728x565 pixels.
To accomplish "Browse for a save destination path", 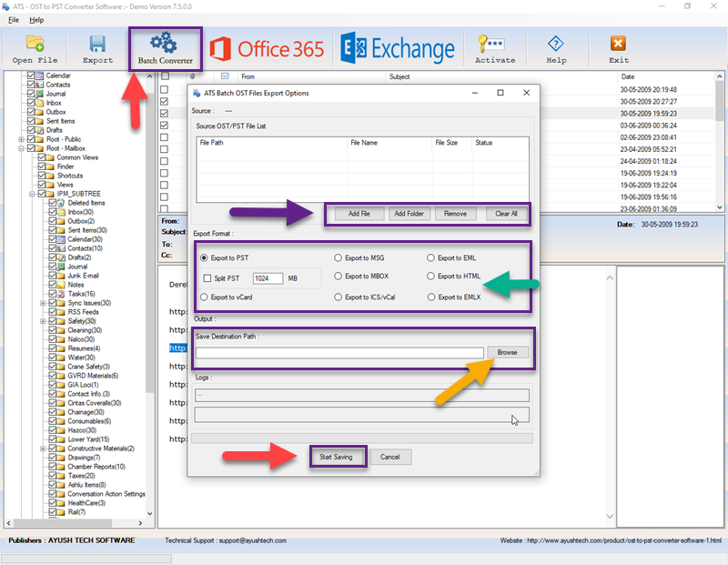I will (508, 352).
